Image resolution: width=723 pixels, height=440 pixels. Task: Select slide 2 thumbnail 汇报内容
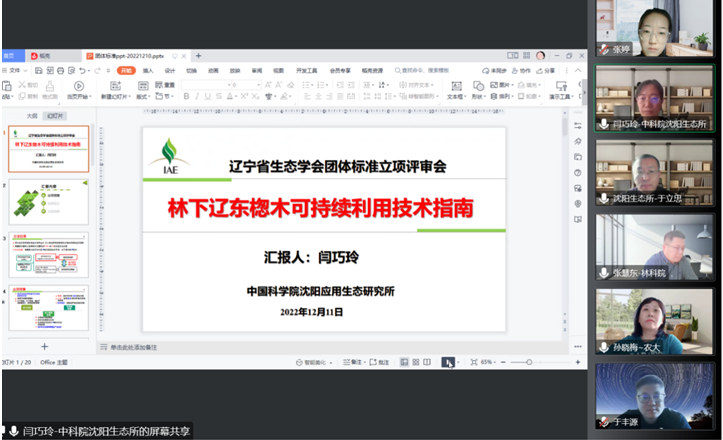tap(49, 202)
